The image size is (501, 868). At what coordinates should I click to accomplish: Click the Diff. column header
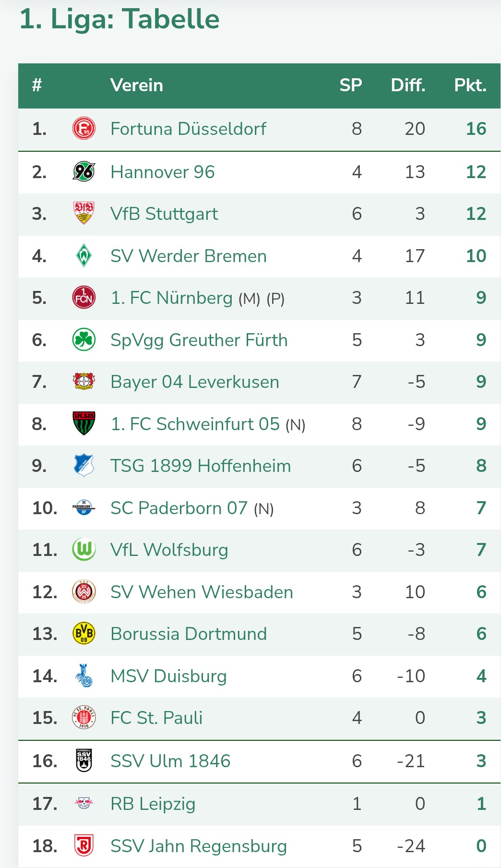click(408, 85)
